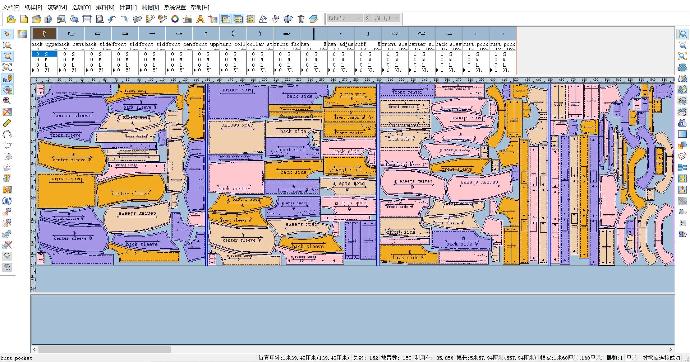Click the orange person figure toolbar icon
This screenshot has height=362, width=690.
(200, 19)
